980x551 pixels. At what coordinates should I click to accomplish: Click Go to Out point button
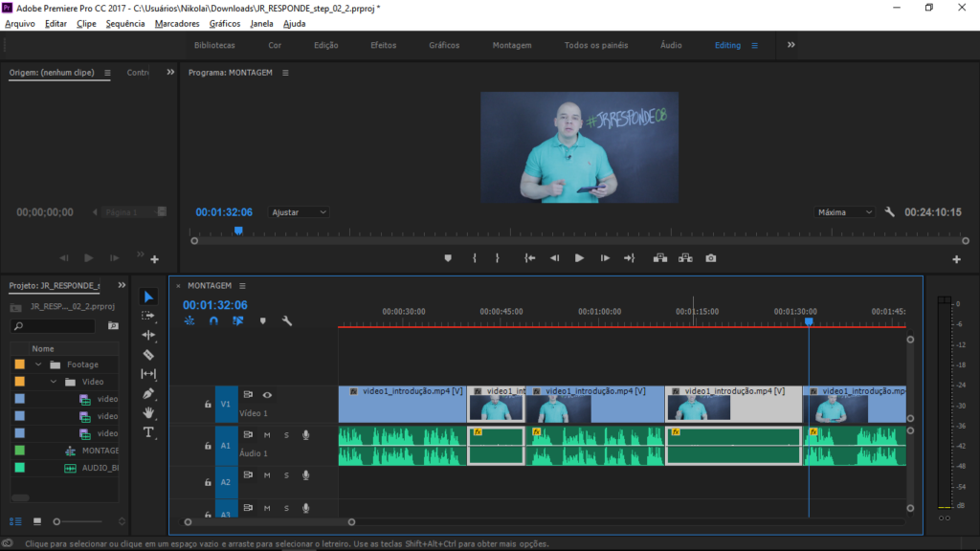pos(630,258)
